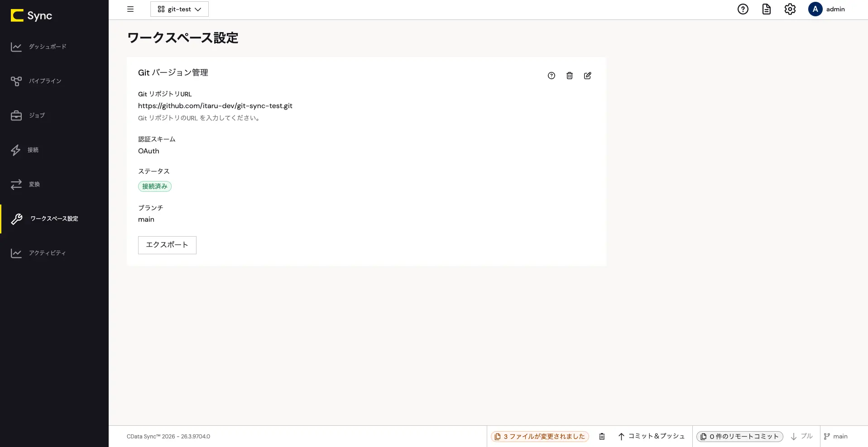Open 0 件のリモートコミット badge
Viewport: 868px width, 447px height.
[x=740, y=437]
